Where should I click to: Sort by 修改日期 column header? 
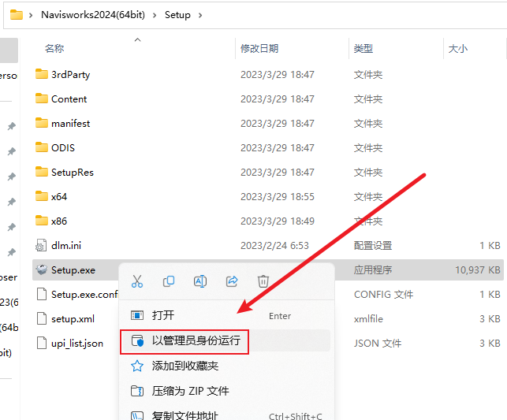coord(259,49)
